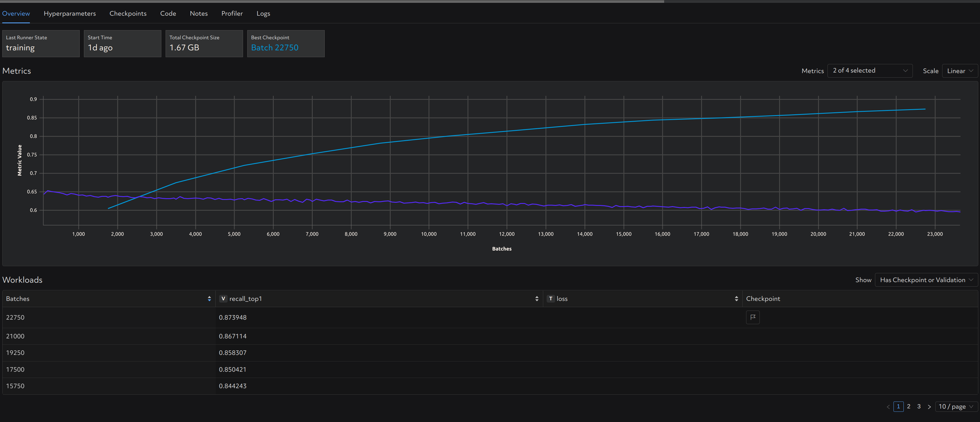Sort by loss column sort arrows
Viewport: 980px width, 422px height.
click(x=736, y=299)
